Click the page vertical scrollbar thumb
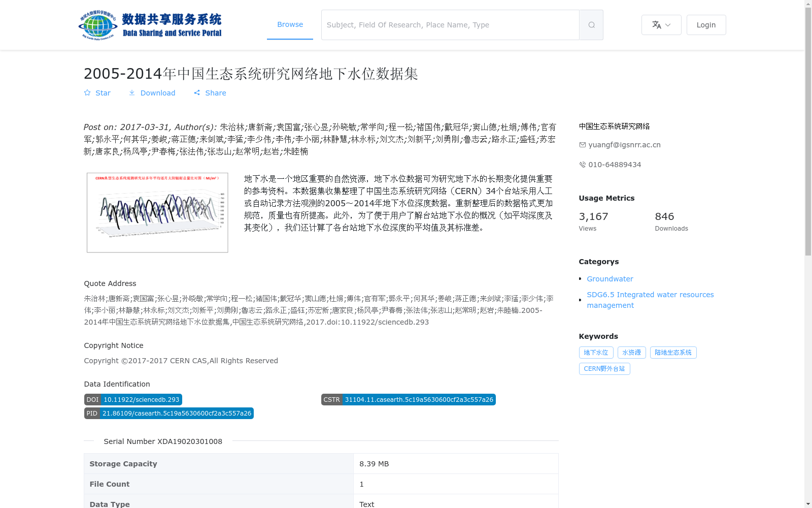 808,131
